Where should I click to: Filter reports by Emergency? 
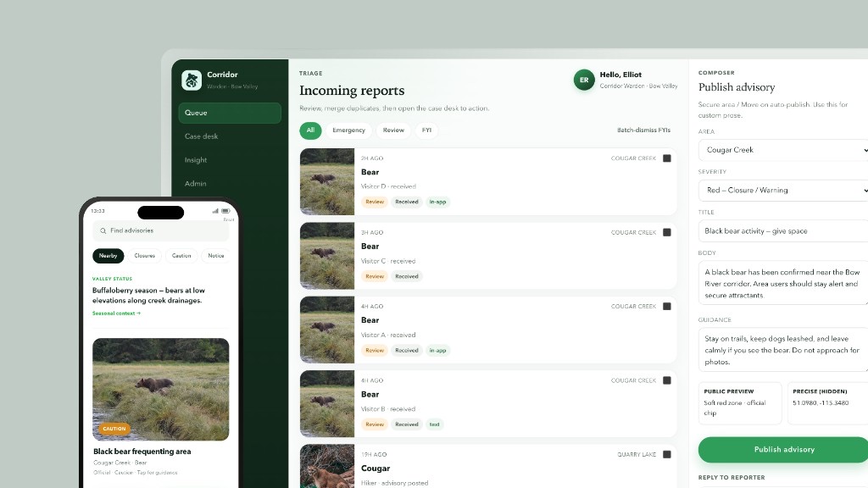[x=348, y=130]
